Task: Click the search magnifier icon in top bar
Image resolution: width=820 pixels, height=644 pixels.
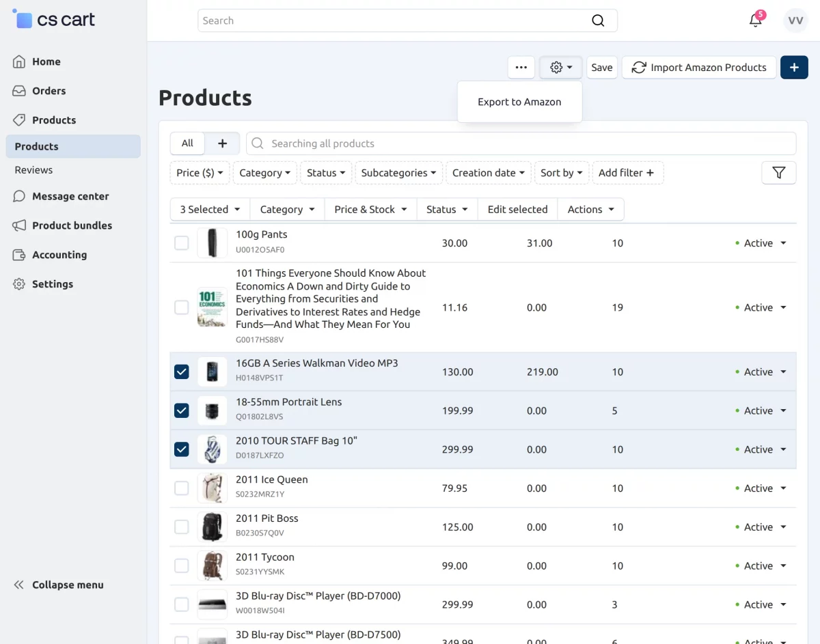Action: 598,20
